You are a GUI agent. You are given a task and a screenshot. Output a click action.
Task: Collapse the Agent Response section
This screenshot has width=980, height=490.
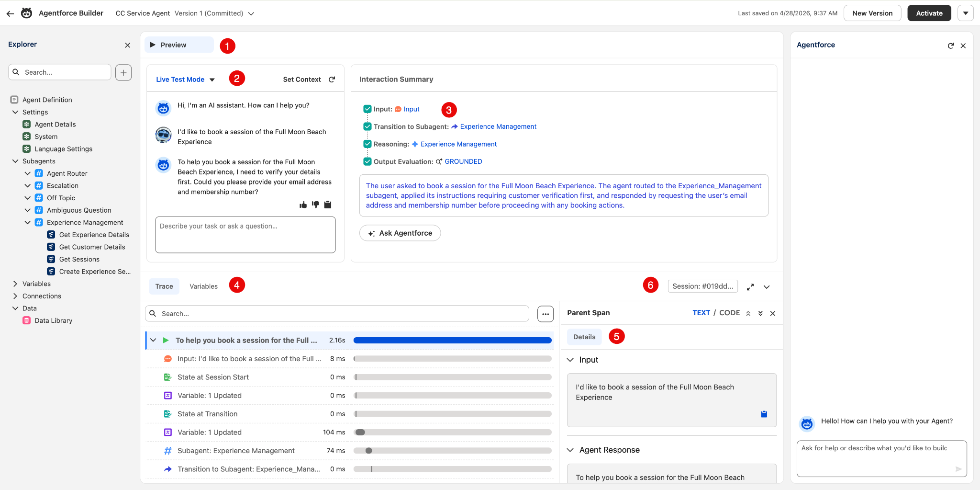coord(570,450)
